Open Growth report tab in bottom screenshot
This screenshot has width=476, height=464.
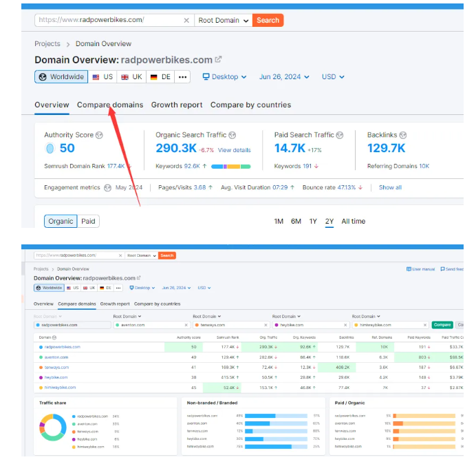(115, 304)
